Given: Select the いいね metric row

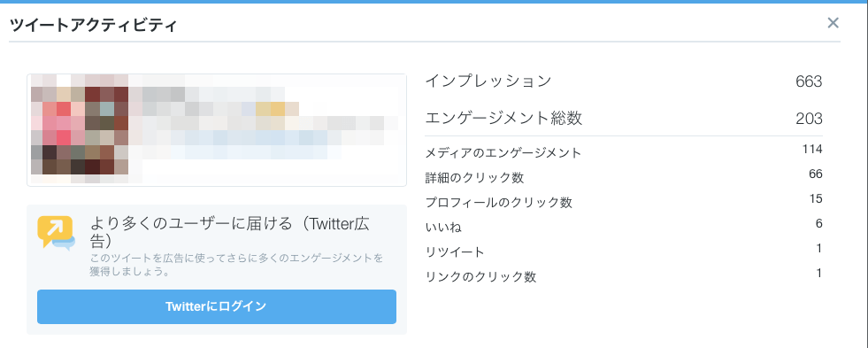Looking at the screenshot, I should pyautogui.click(x=624, y=226).
